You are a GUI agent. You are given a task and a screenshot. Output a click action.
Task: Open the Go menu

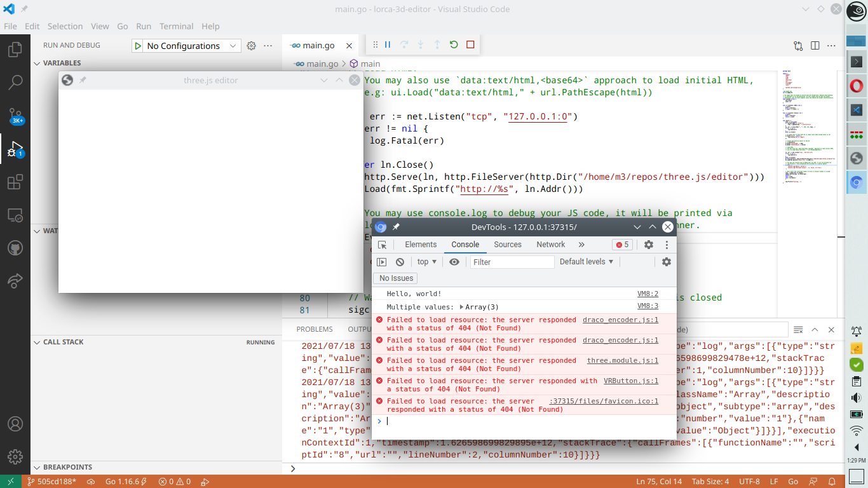click(x=123, y=26)
